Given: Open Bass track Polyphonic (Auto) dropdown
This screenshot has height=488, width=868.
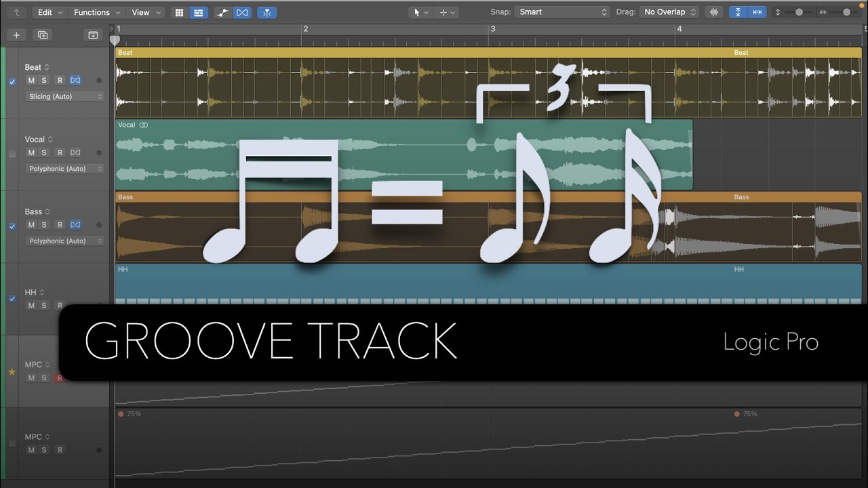Looking at the screenshot, I should click(x=65, y=241).
